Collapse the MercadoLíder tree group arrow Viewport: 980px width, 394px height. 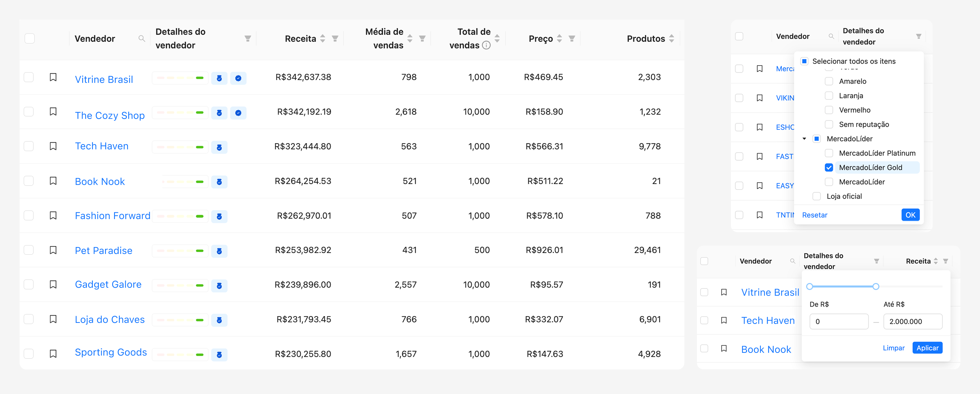804,139
